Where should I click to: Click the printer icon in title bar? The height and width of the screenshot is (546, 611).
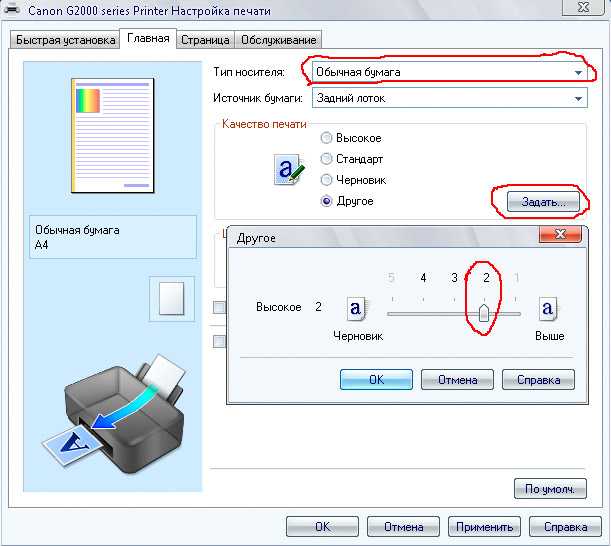click(x=12, y=9)
